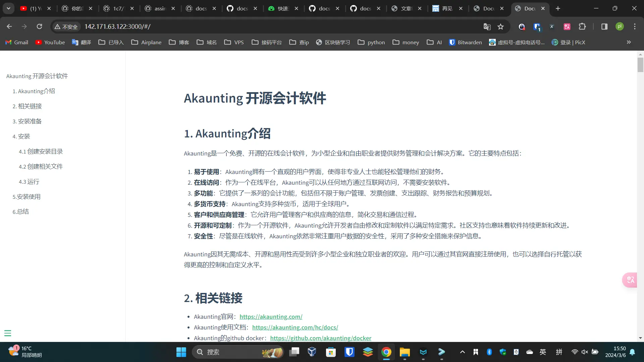Go to sidebar item 4.1 创建安装目录
The image size is (644, 362).
pyautogui.click(x=41, y=152)
